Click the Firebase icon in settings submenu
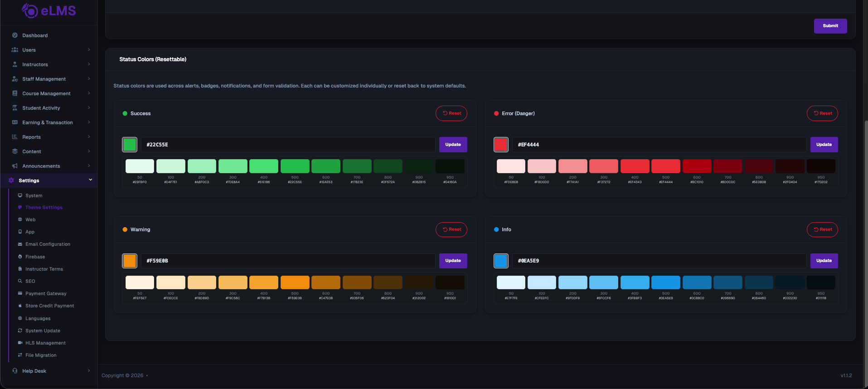Screen dimensions: 868x389 pos(20,257)
